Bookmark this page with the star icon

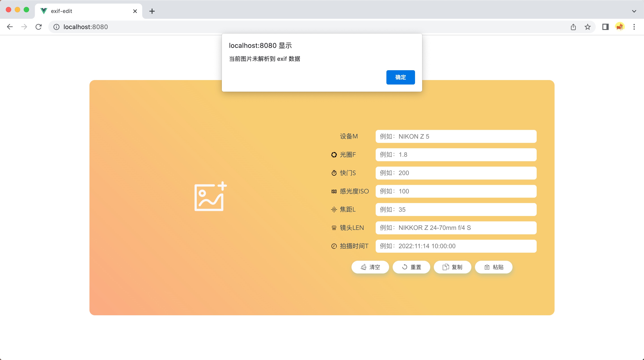[x=587, y=27]
